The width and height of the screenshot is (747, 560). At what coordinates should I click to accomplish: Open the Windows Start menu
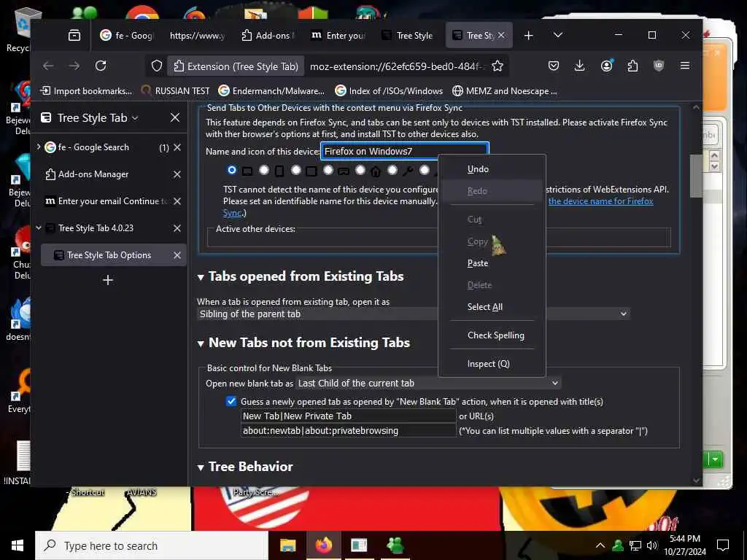click(x=18, y=545)
